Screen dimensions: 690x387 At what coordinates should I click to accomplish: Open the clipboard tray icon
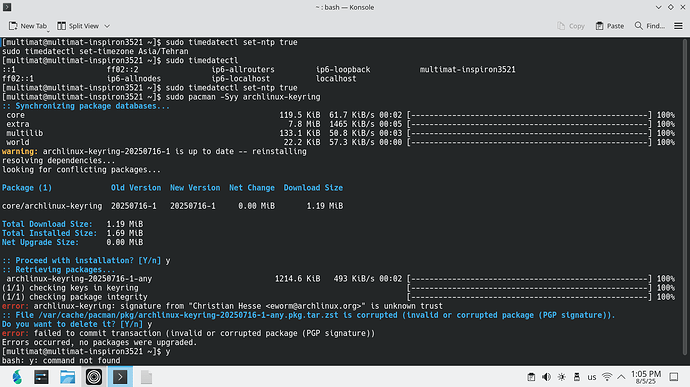pyautogui.click(x=531, y=377)
